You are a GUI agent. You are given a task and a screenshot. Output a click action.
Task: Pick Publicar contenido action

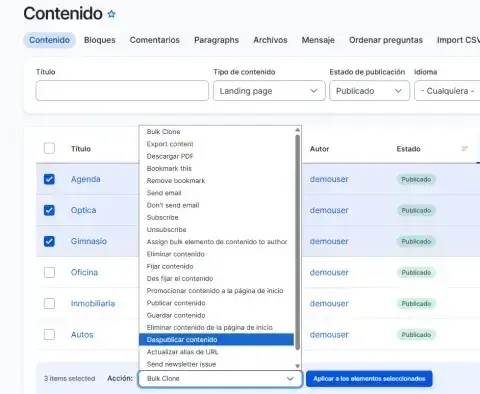(x=216, y=303)
